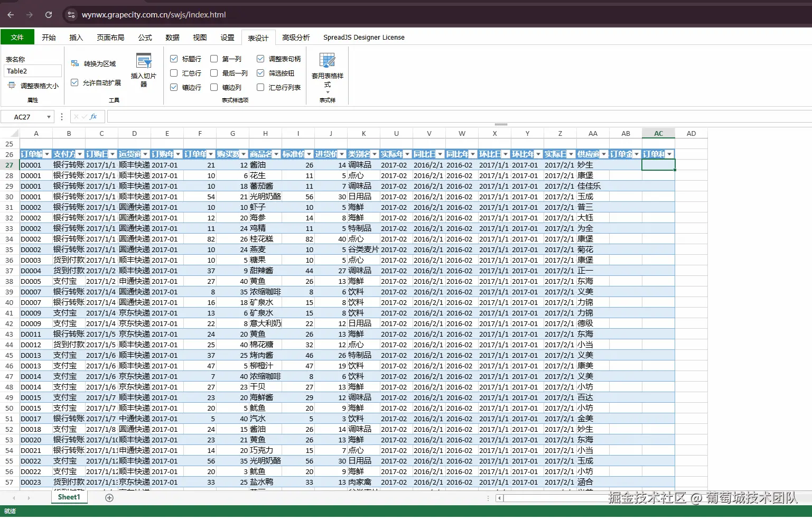This screenshot has width=812, height=519.
Task: Select the 谷类麦片 category cell
Action: click(363, 249)
